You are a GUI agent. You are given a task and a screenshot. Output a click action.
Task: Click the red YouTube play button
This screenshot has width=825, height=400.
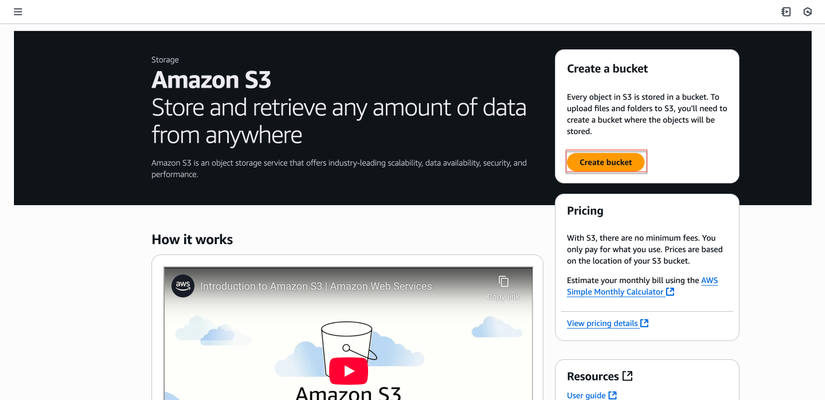(x=348, y=370)
